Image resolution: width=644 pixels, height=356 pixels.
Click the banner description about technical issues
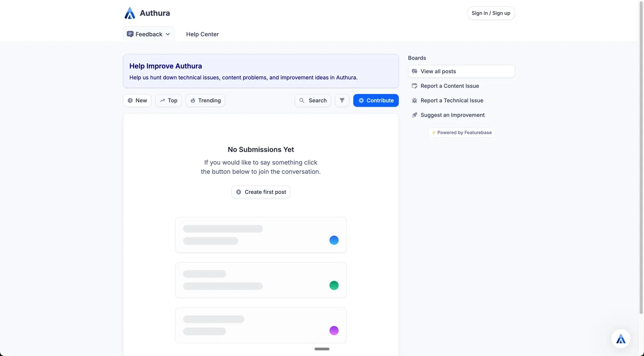coord(244,78)
